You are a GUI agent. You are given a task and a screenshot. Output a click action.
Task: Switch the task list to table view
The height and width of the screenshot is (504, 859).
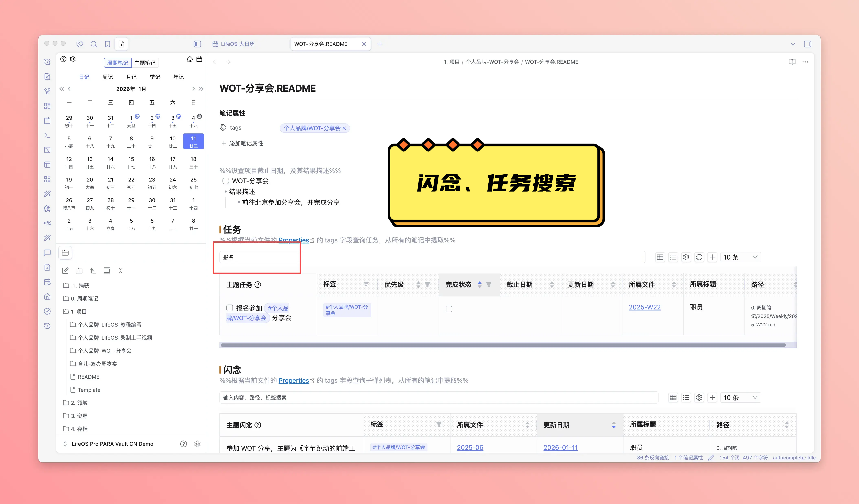point(660,257)
